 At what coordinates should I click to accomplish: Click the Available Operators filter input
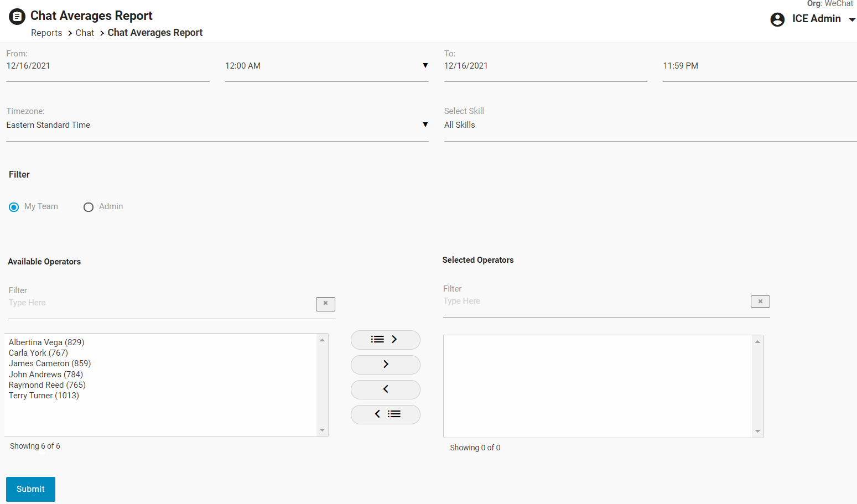[160, 303]
